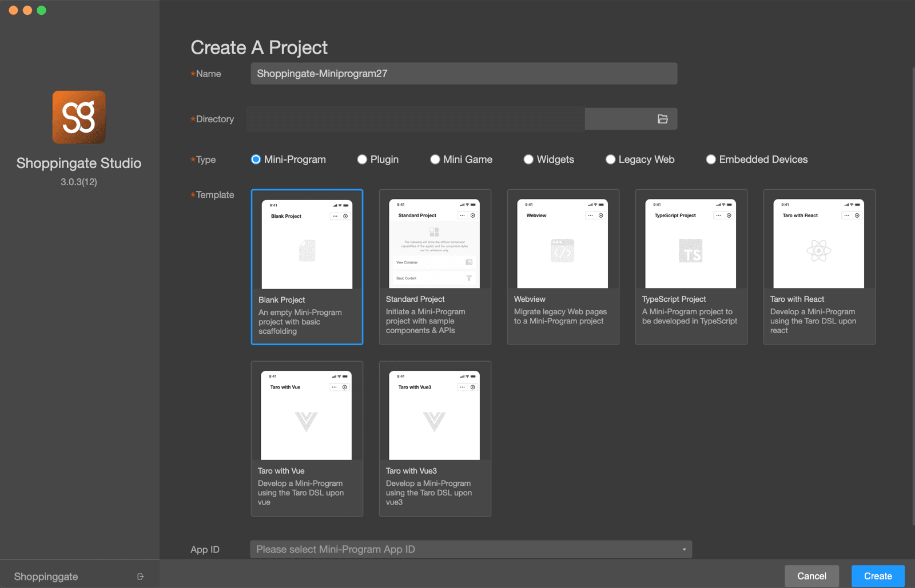Select the Plugin type radio button

pos(362,159)
